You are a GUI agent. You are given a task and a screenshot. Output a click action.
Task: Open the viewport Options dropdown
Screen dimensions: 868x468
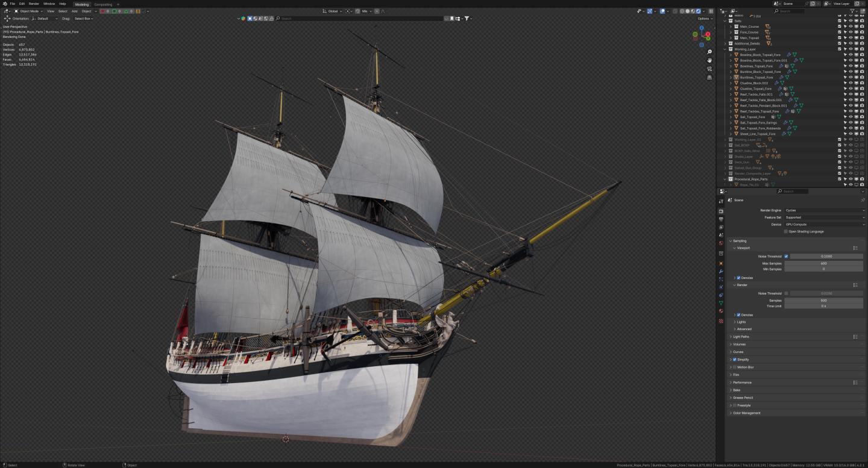pos(705,19)
